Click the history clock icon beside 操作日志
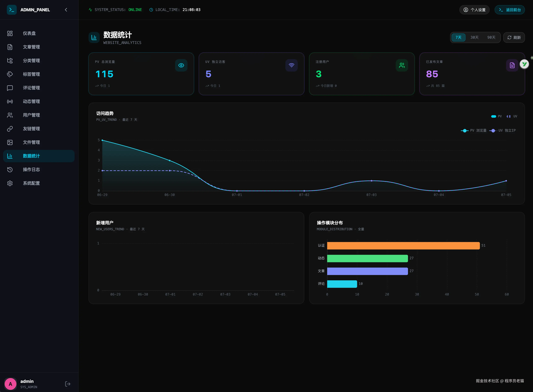Image resolution: width=533 pixels, height=392 pixels. (x=10, y=170)
